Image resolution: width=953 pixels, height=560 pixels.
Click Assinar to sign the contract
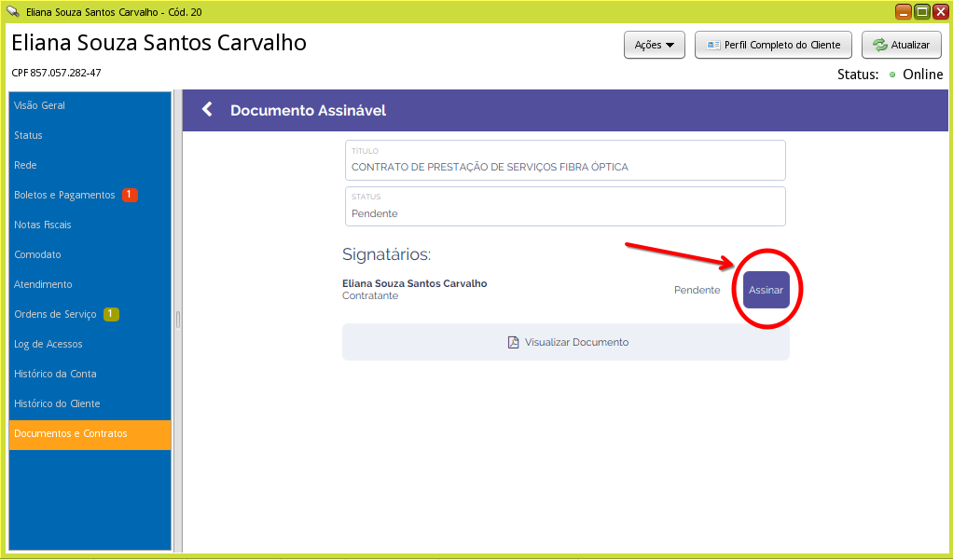(765, 290)
